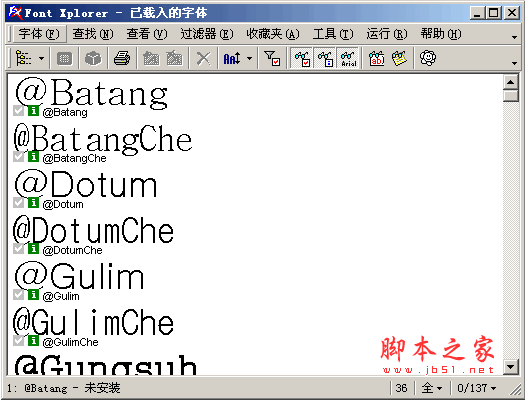
Task: Toggle the glasses with checkbox view button
Action: point(302,59)
